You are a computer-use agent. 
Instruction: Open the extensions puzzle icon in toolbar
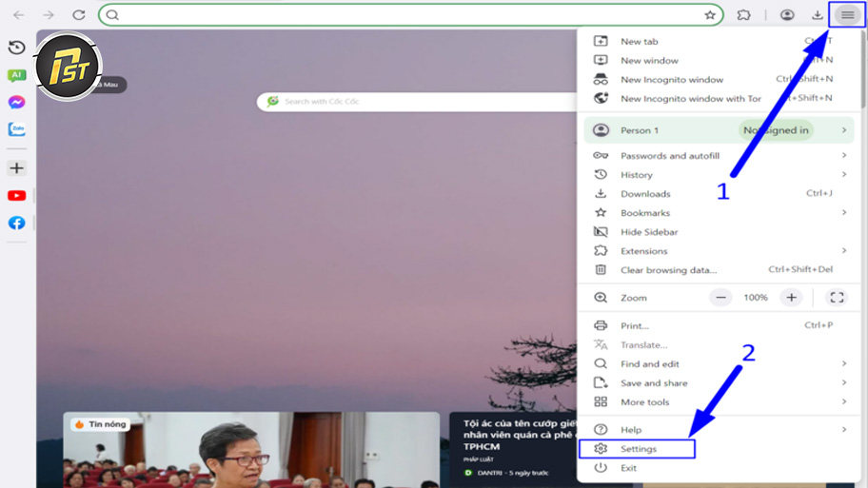click(743, 15)
